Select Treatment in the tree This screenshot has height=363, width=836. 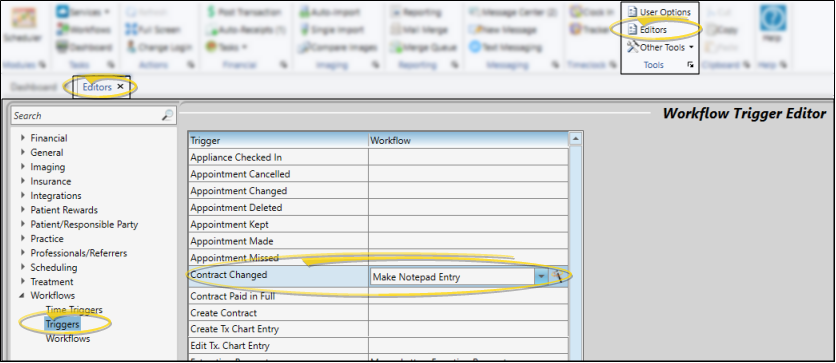[x=52, y=281]
